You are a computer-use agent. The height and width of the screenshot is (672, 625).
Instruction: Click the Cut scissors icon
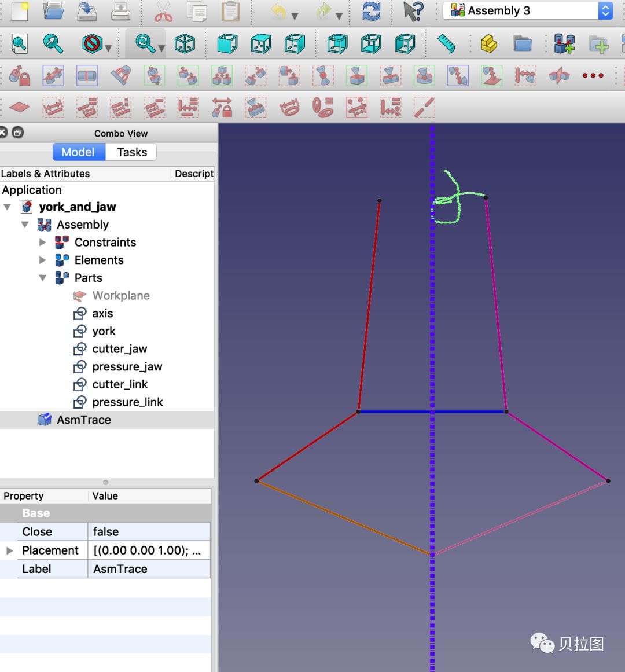pyautogui.click(x=163, y=11)
